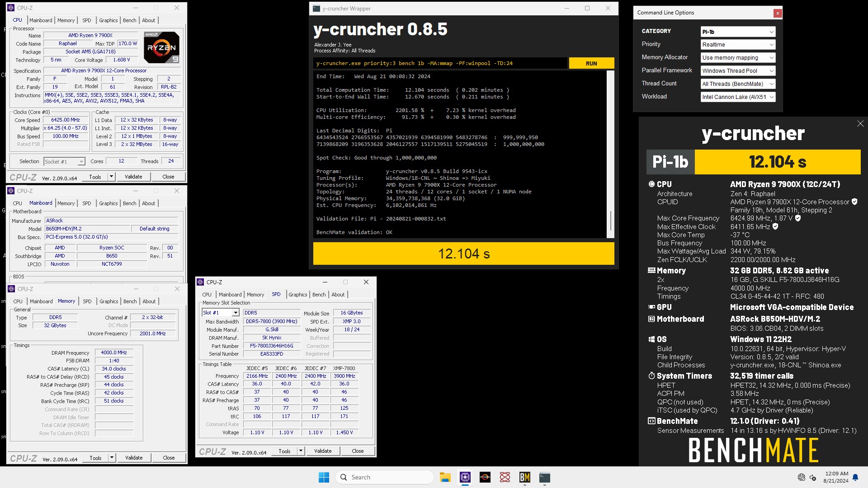Click Validate in the SPD window
The height and width of the screenshot is (488, 868).
[323, 451]
